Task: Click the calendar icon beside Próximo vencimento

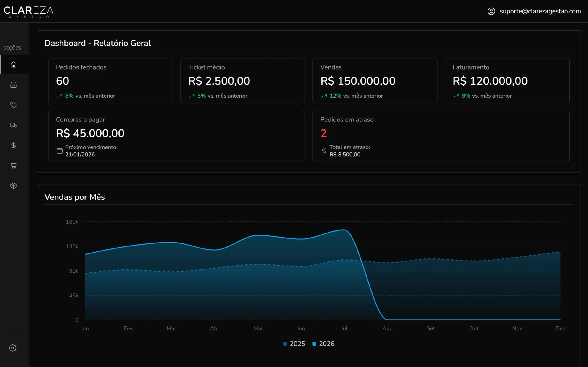Action: [x=60, y=150]
